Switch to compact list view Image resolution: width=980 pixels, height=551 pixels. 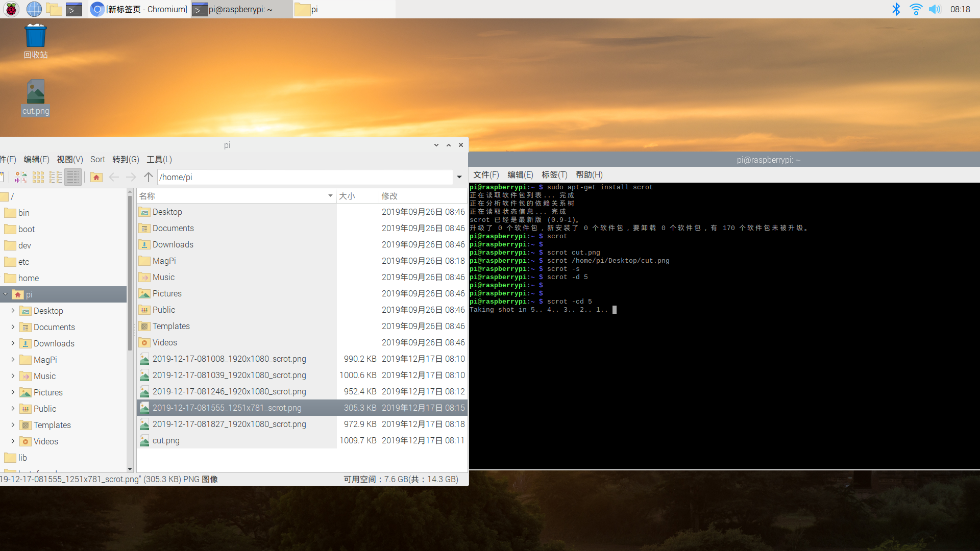(x=56, y=177)
